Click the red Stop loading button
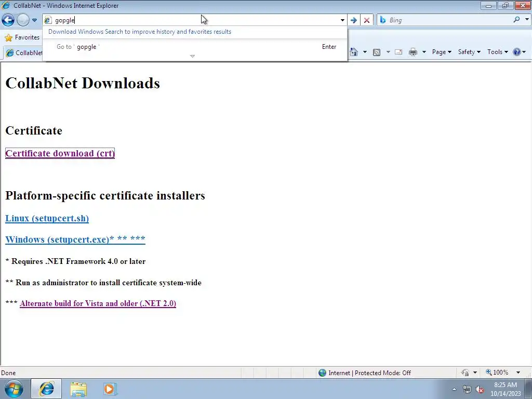The image size is (532, 399). pyautogui.click(x=367, y=20)
